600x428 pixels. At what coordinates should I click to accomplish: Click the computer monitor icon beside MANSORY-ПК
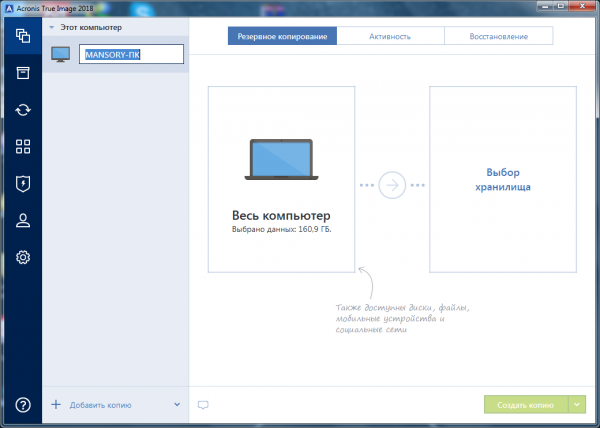tap(61, 55)
